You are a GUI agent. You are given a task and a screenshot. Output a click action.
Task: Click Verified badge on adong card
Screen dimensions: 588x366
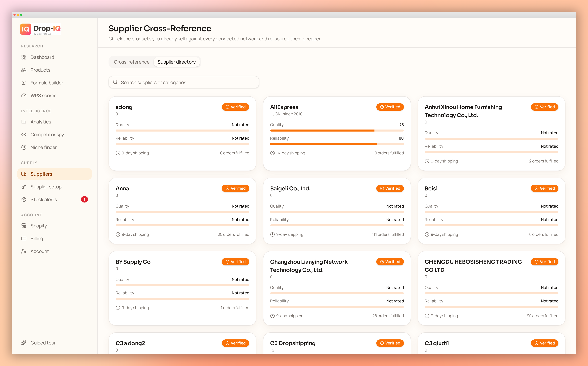235,107
